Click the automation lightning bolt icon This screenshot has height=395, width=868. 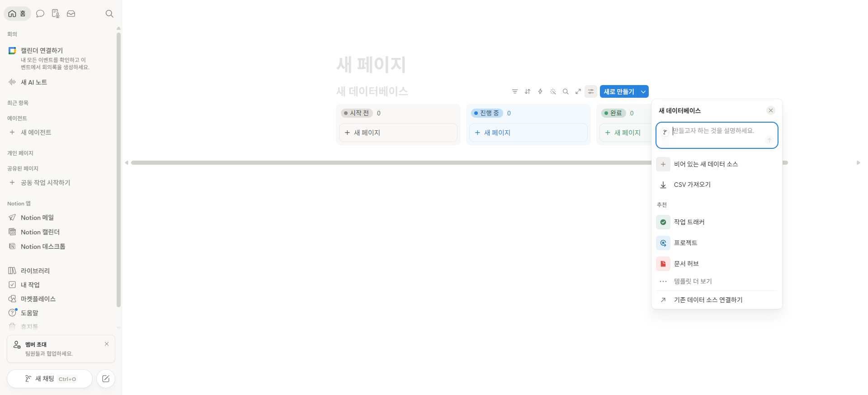pyautogui.click(x=540, y=91)
